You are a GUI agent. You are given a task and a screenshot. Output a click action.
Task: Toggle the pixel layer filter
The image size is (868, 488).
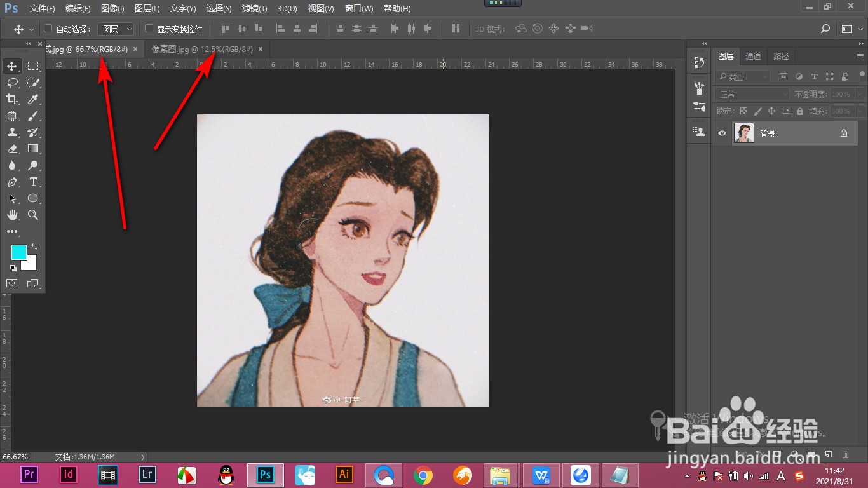783,76
